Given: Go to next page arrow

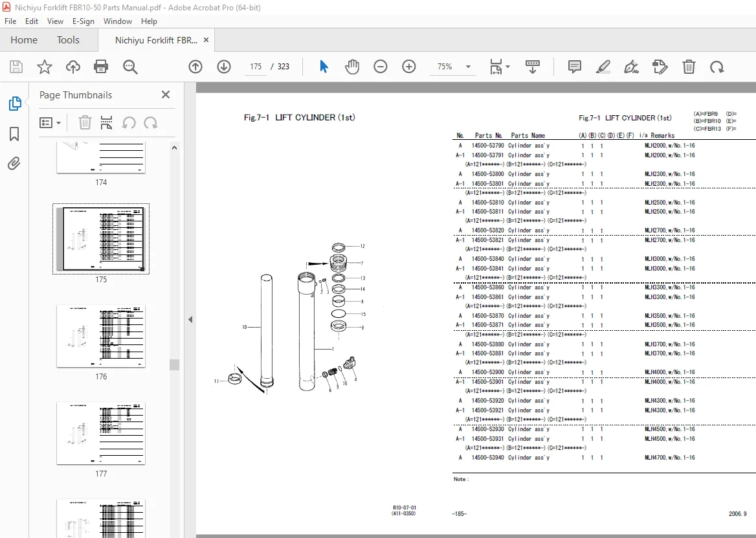Looking at the screenshot, I should 224,67.
